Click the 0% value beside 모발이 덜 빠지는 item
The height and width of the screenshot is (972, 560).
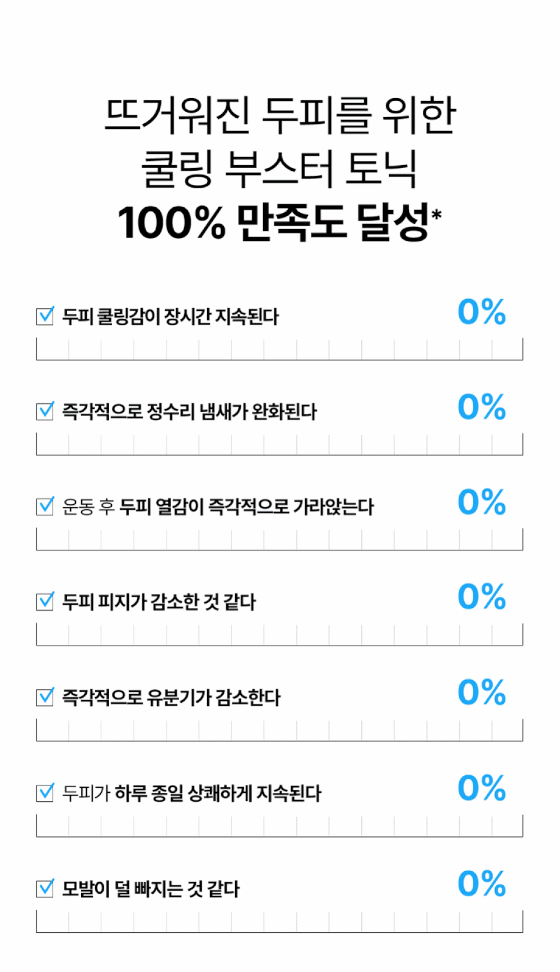tap(482, 884)
